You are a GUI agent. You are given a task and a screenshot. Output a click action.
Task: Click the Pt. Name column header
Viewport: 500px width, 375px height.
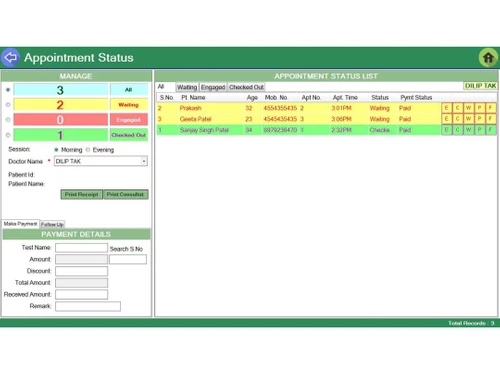pyautogui.click(x=193, y=97)
